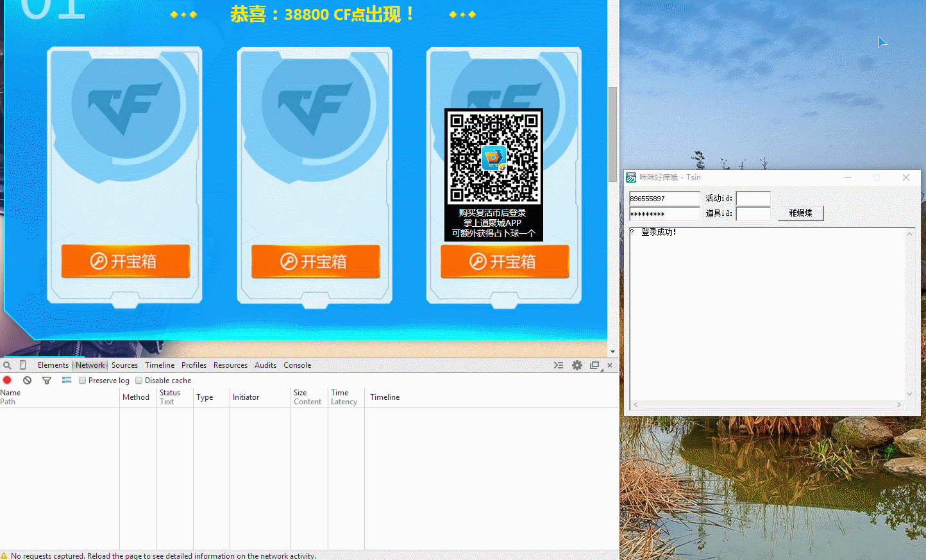Click log horizontal scrollbar left arrow

pos(636,405)
